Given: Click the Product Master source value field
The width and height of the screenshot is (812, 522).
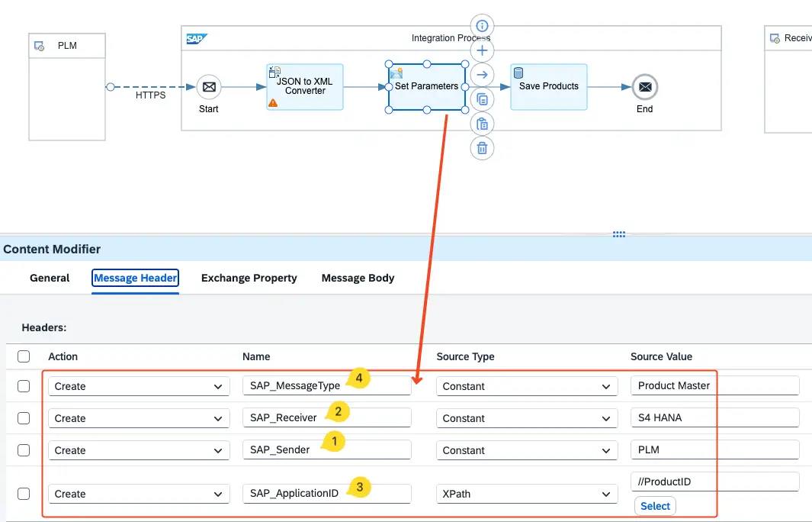Looking at the screenshot, I should click(x=714, y=386).
